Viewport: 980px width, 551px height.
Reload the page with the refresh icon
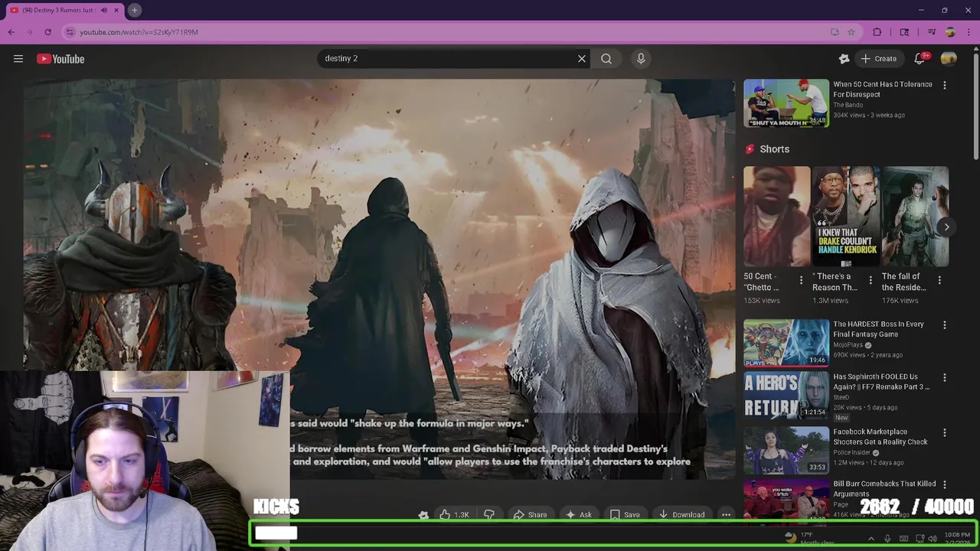pos(47,32)
